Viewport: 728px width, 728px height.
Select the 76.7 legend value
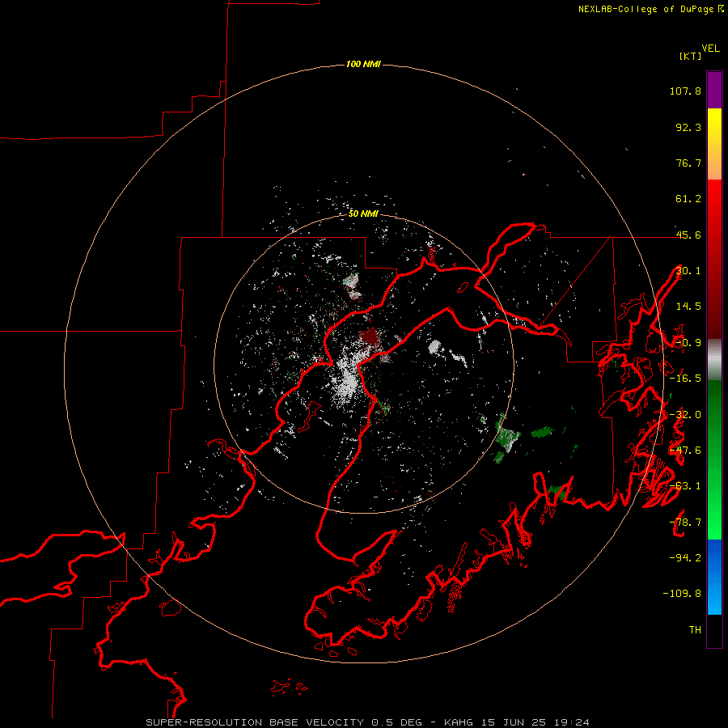click(x=688, y=163)
